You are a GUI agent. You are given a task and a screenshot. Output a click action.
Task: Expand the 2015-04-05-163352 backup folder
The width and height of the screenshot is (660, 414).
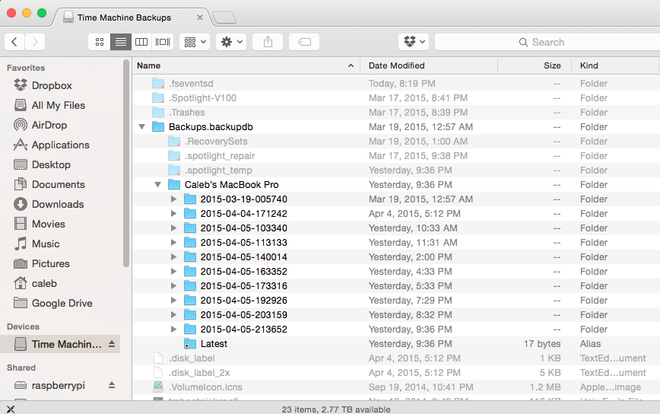[173, 271]
